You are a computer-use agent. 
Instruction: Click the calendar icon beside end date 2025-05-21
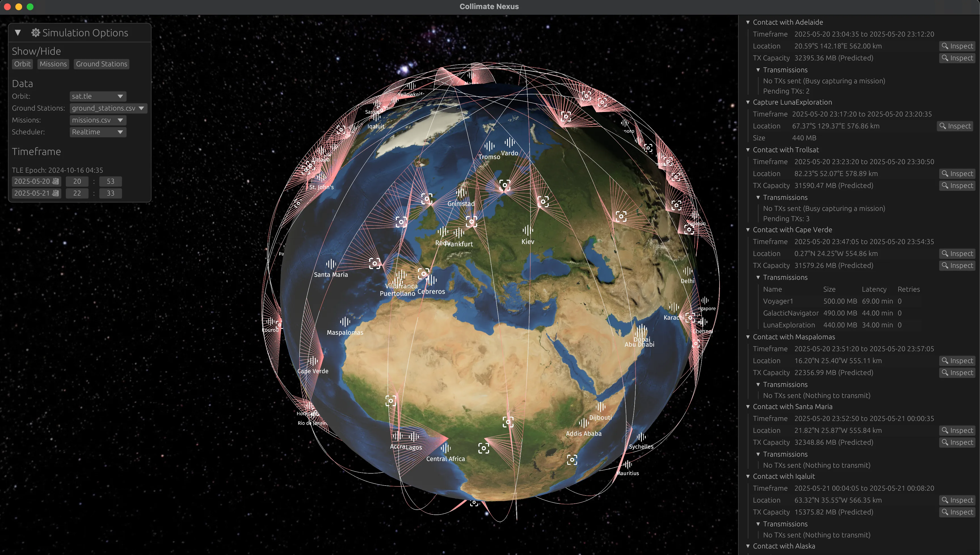[x=56, y=193]
